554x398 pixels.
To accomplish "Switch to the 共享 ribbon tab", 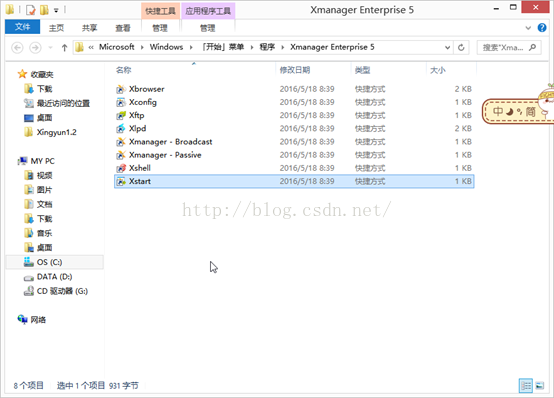I will [x=89, y=28].
